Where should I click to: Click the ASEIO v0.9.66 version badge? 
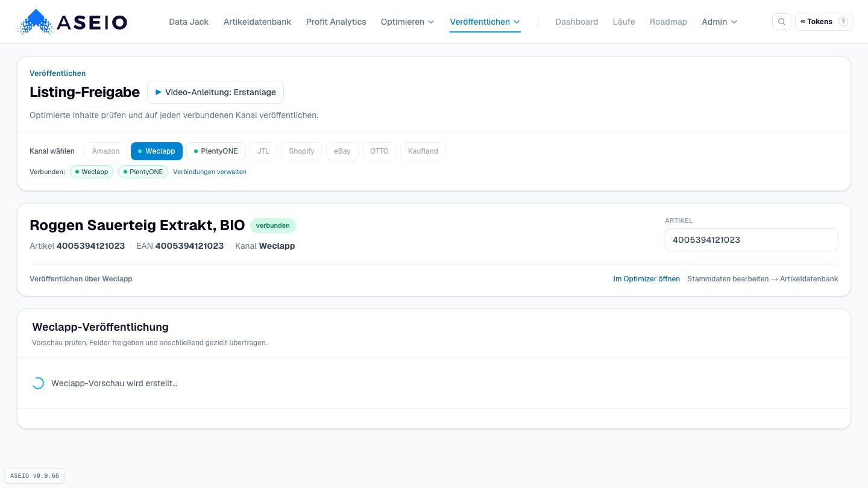pos(35,476)
